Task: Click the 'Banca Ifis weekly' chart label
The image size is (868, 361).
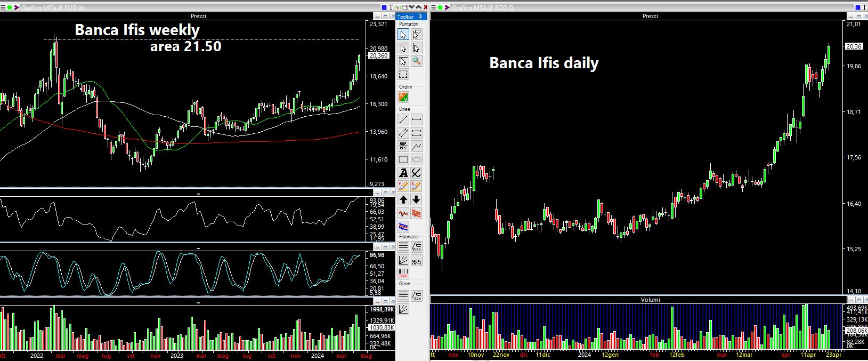Action: 137,30
